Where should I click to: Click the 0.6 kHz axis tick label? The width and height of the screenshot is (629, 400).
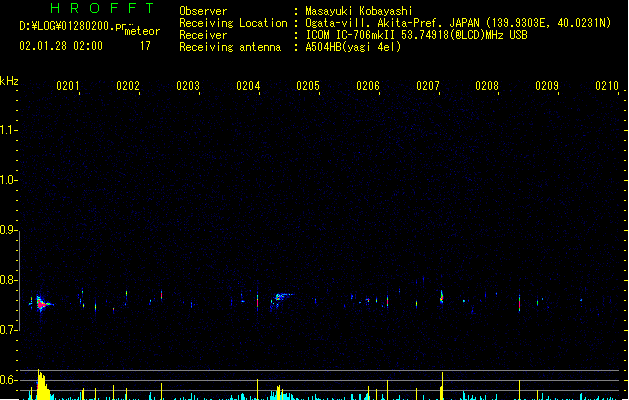coord(7,380)
